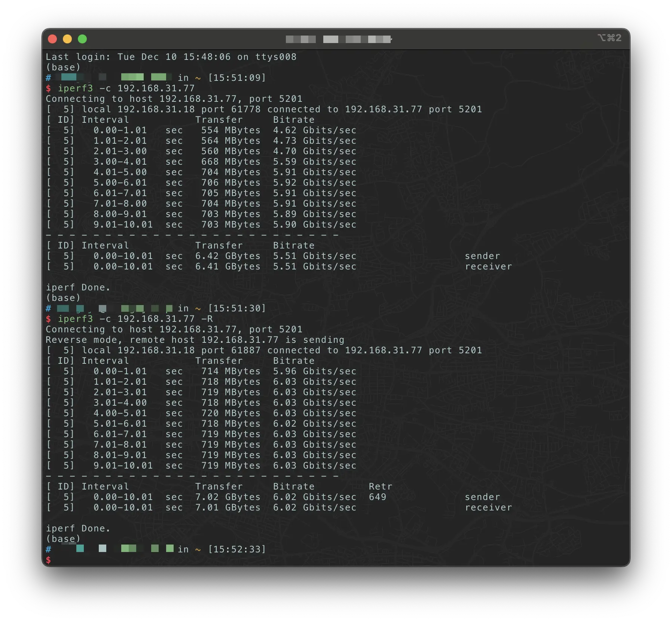Click the 'Reverse mode, remote host' line
The height and width of the screenshot is (622, 672).
click(195, 340)
